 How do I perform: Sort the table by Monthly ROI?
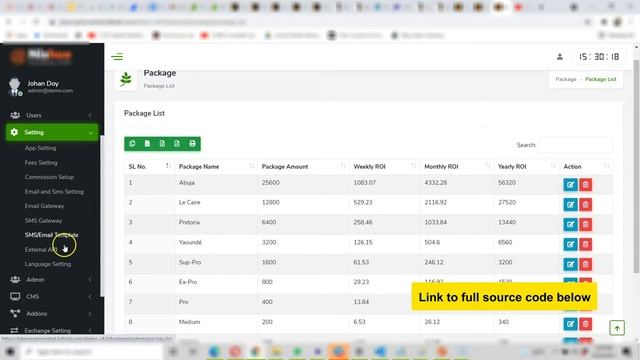tap(457, 167)
